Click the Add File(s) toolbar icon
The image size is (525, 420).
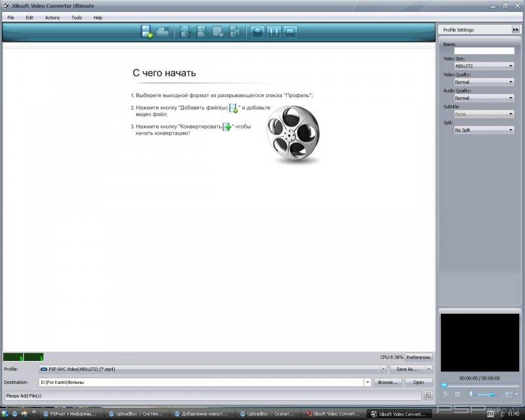(x=147, y=31)
